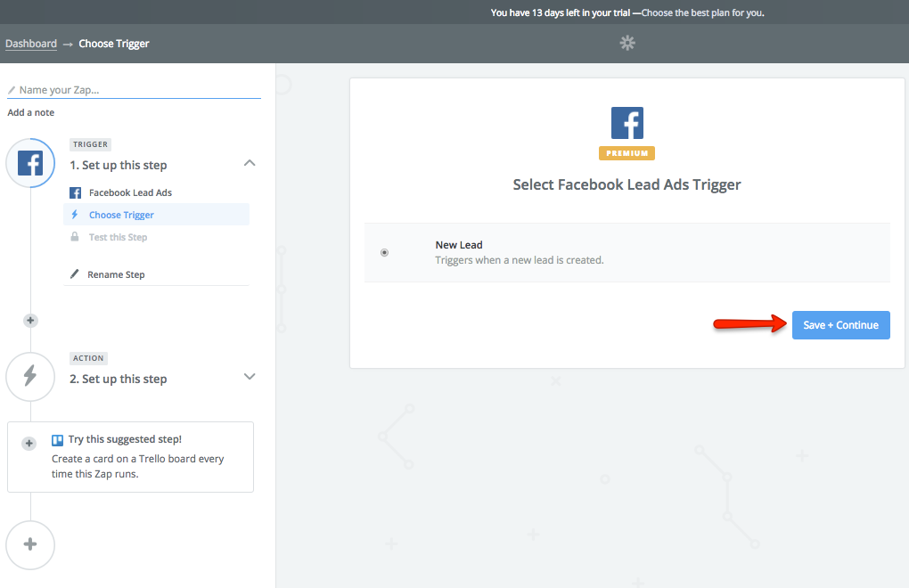Click the pencil icon by Zap name
This screenshot has height=588, width=909.
tap(11, 90)
